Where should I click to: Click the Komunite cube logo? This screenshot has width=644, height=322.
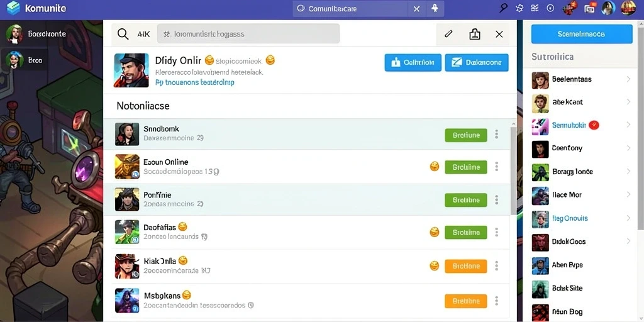tap(13, 8)
